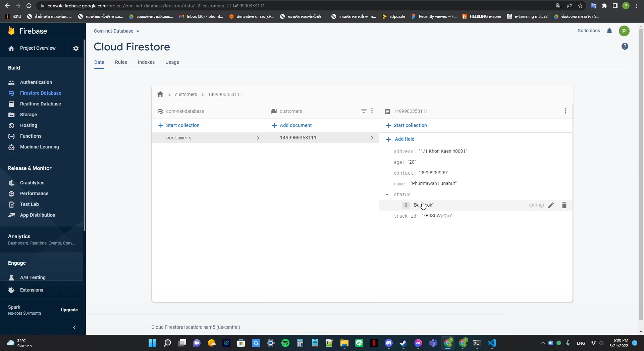Screen dimensions: 644x351
Task: Collapse the left navigation sidebar
Action: click(x=74, y=327)
